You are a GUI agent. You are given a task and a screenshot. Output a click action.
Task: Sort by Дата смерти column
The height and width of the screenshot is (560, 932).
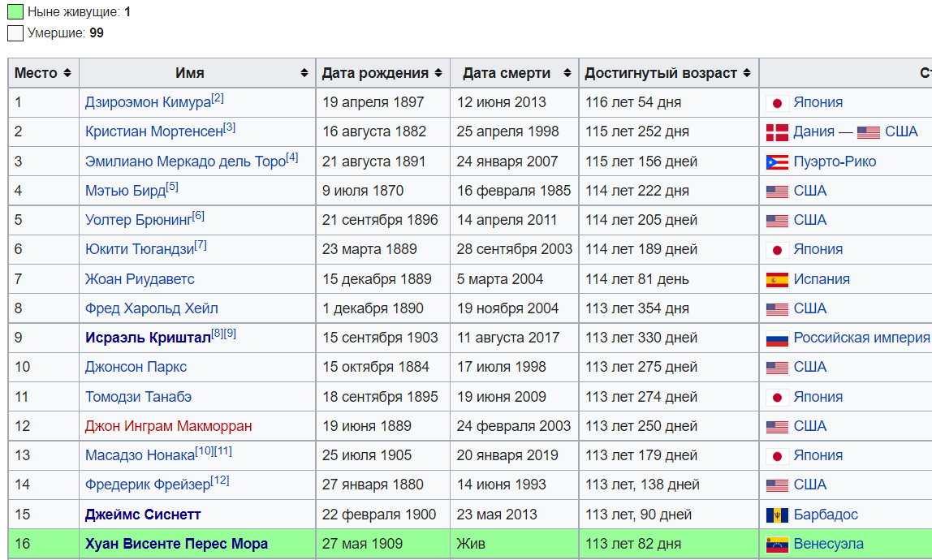(x=566, y=73)
